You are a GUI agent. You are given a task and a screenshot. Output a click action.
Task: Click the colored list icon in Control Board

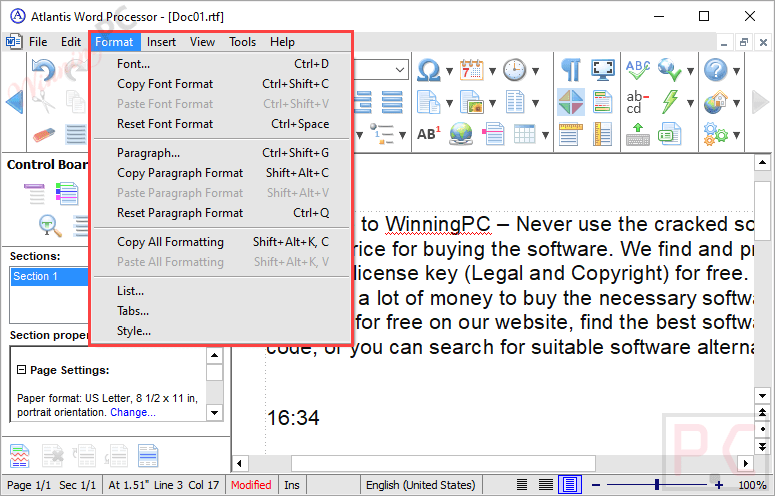[x=67, y=193]
